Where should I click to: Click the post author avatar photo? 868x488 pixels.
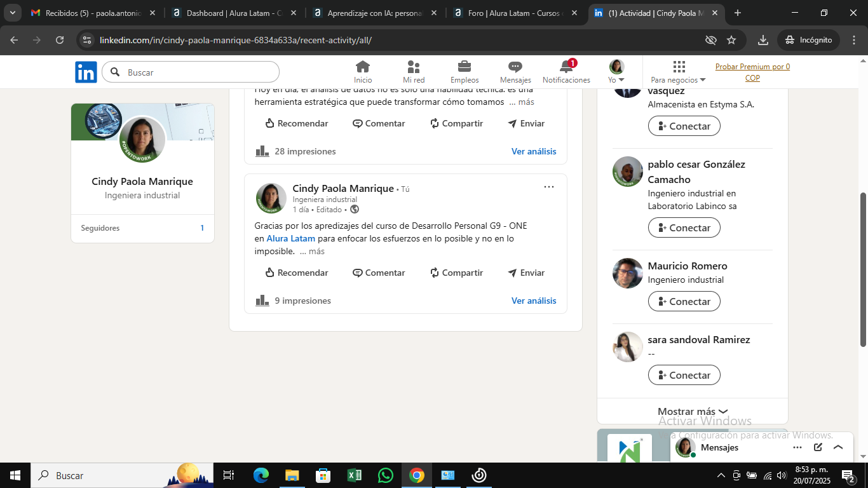coord(271,198)
